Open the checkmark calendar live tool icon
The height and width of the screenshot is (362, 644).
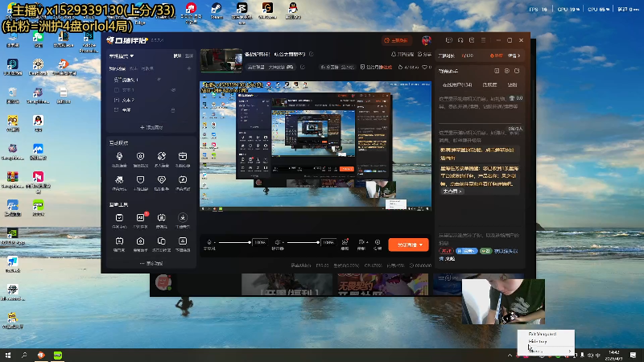click(x=119, y=217)
